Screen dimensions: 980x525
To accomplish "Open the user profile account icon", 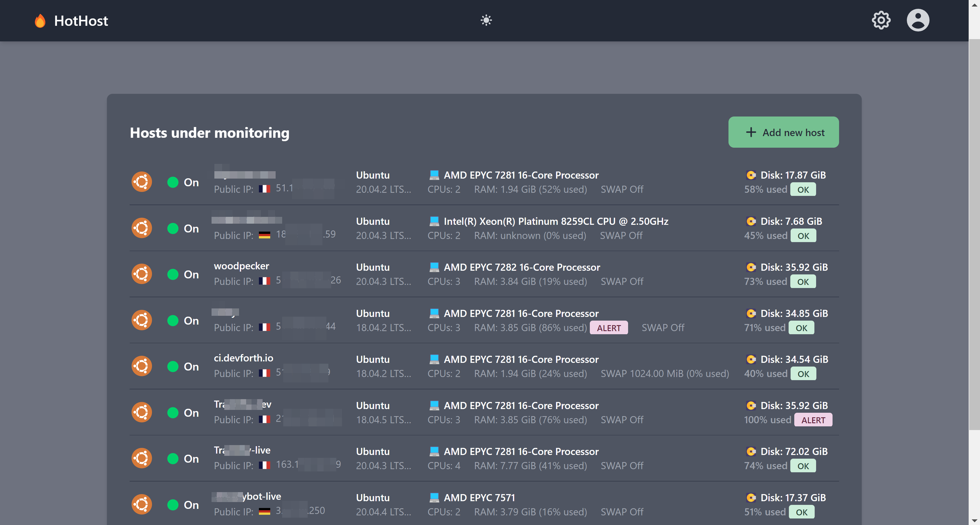I will coord(918,20).
